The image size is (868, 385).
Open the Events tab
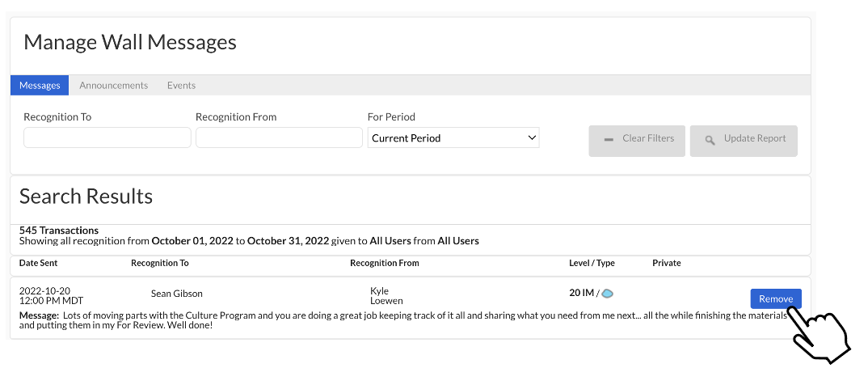click(x=181, y=85)
